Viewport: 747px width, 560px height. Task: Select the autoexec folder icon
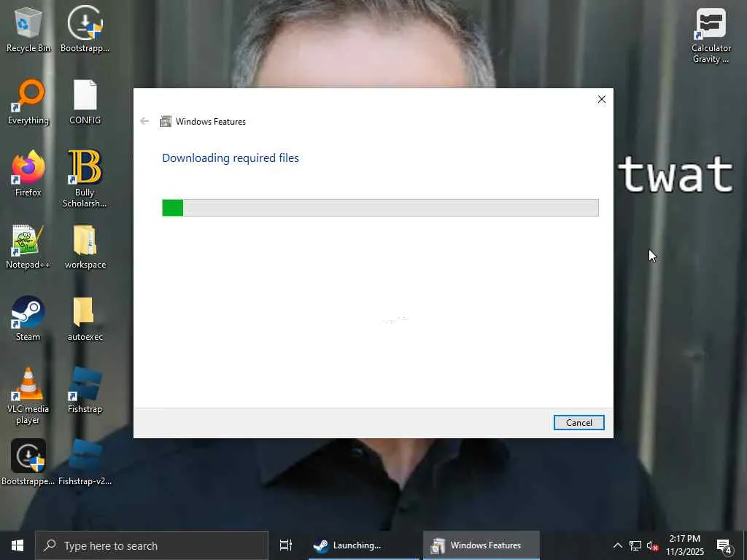(85, 319)
